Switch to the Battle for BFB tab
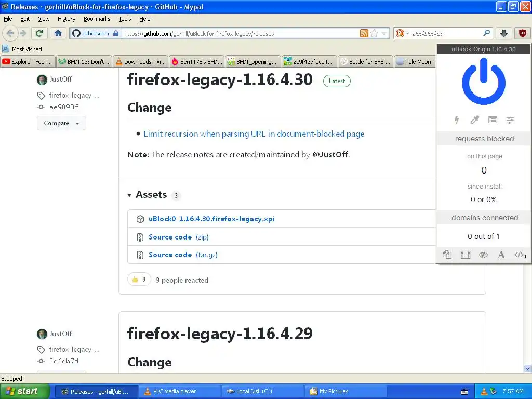This screenshot has height=399, width=532. (x=366, y=61)
